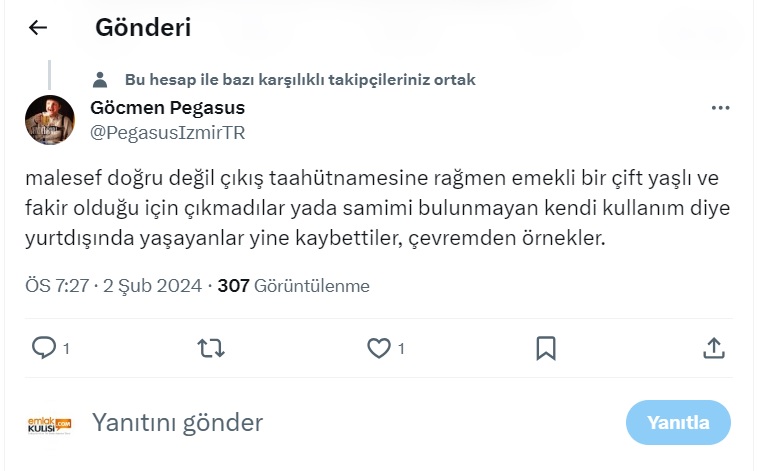Viewport: 770px width, 471px height.
Task: Click the mutual followers person icon
Action: coord(99,80)
